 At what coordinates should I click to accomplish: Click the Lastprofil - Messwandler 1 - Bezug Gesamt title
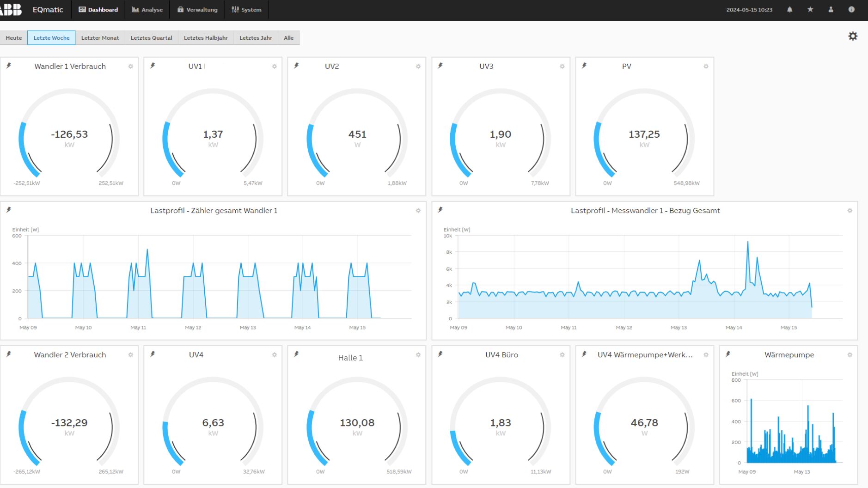click(645, 210)
